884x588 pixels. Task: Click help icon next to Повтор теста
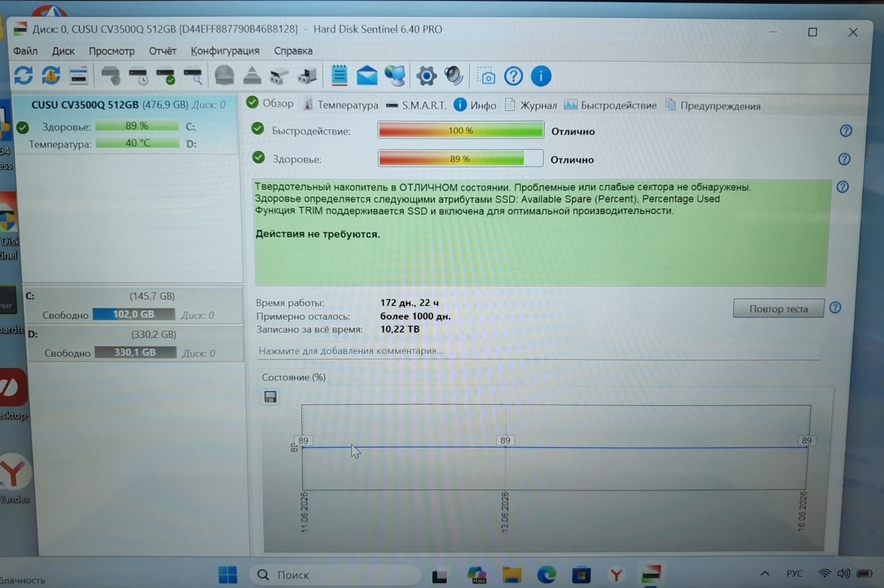click(835, 308)
